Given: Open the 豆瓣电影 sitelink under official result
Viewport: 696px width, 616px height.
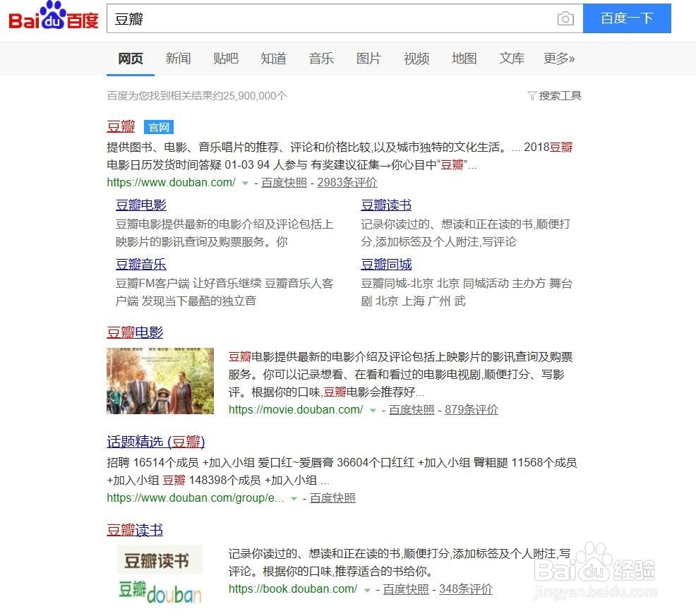Looking at the screenshot, I should 141,205.
